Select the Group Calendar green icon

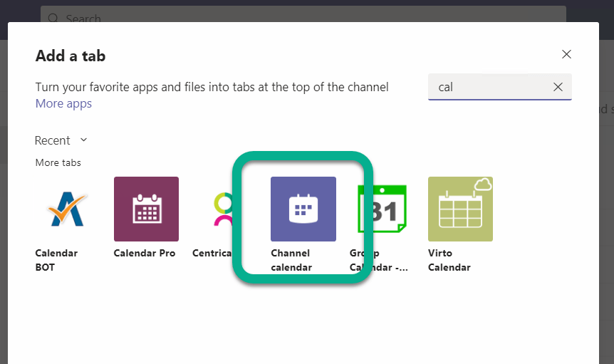tap(382, 209)
